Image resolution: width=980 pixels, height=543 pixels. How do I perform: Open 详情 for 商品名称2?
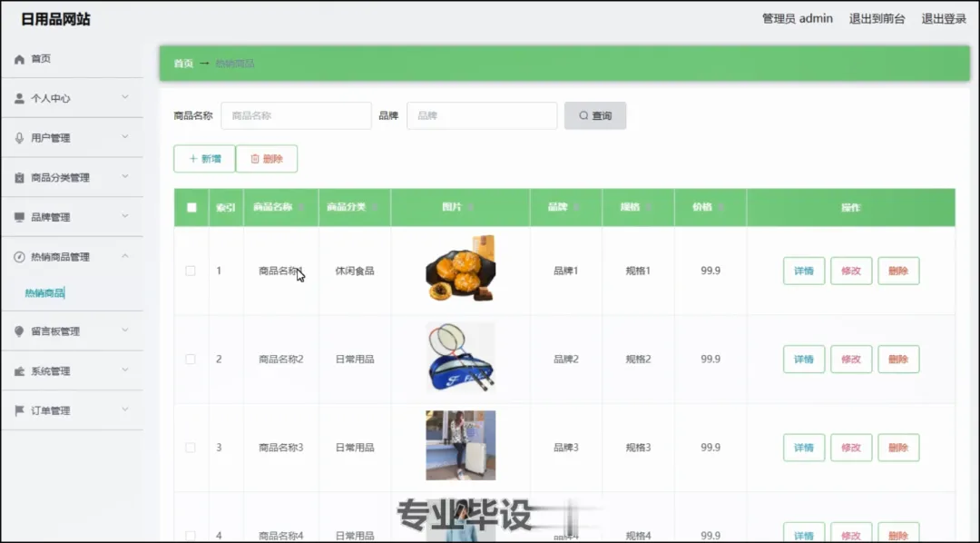click(804, 359)
